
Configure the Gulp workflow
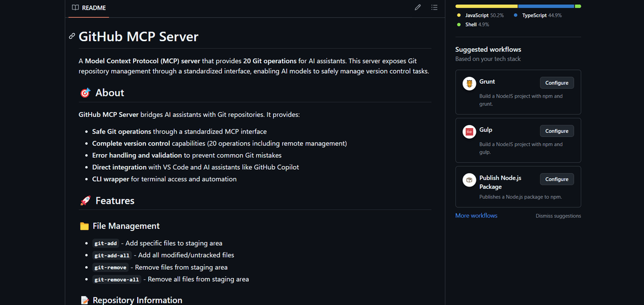(x=556, y=131)
